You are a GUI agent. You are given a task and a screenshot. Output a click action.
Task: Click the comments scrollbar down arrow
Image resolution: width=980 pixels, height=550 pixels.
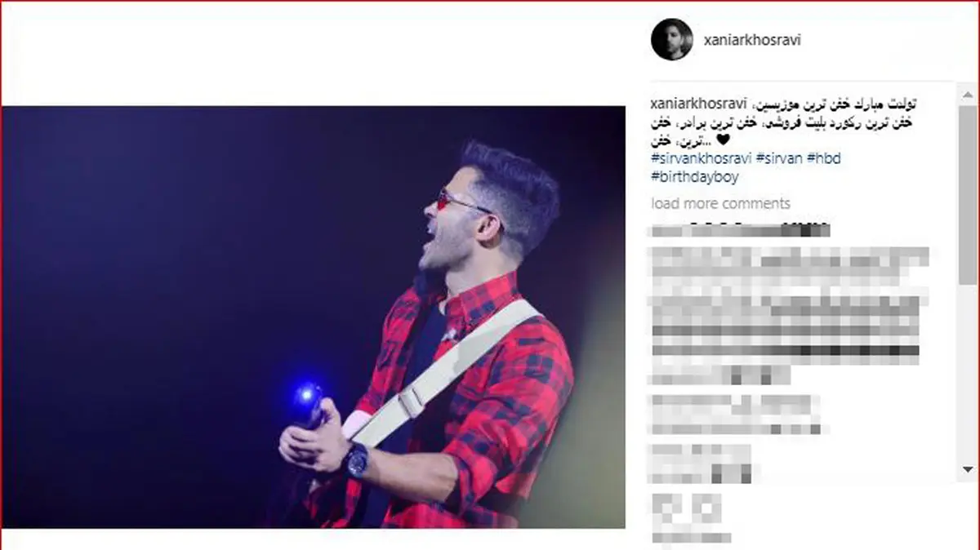click(x=967, y=470)
